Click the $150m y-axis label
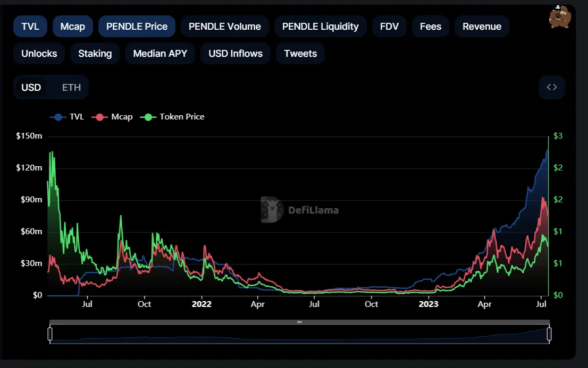This screenshot has width=588, height=368. click(29, 136)
